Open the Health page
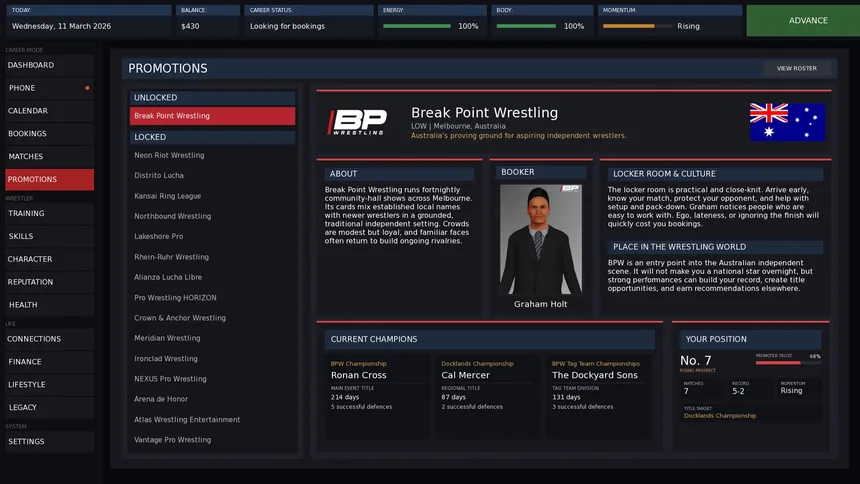The image size is (860, 484). (49, 305)
